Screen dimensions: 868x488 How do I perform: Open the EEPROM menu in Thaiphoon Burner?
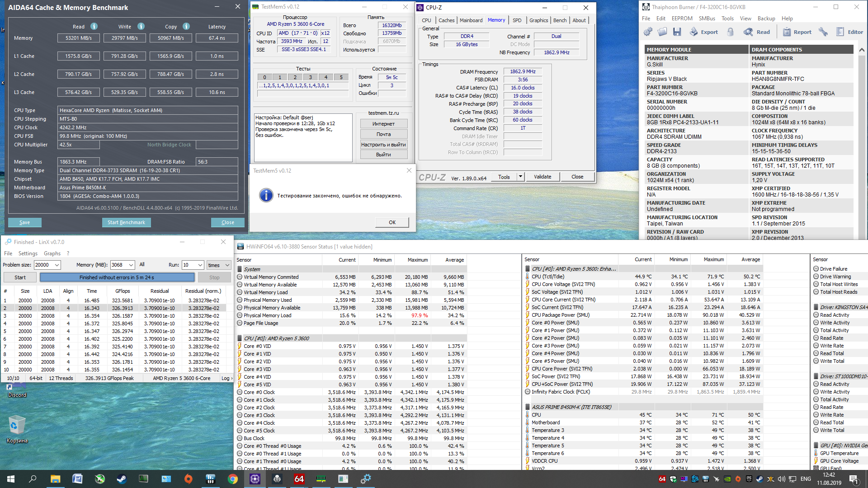point(682,19)
